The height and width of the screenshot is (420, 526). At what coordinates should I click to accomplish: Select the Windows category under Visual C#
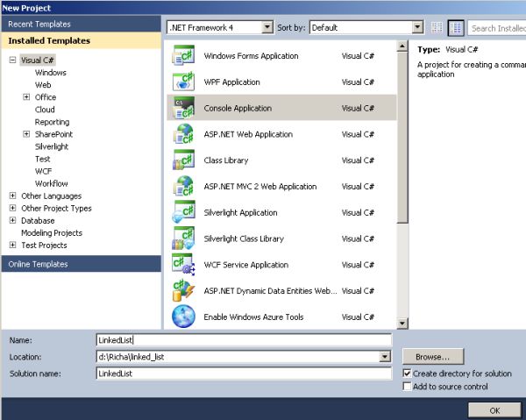coord(51,73)
